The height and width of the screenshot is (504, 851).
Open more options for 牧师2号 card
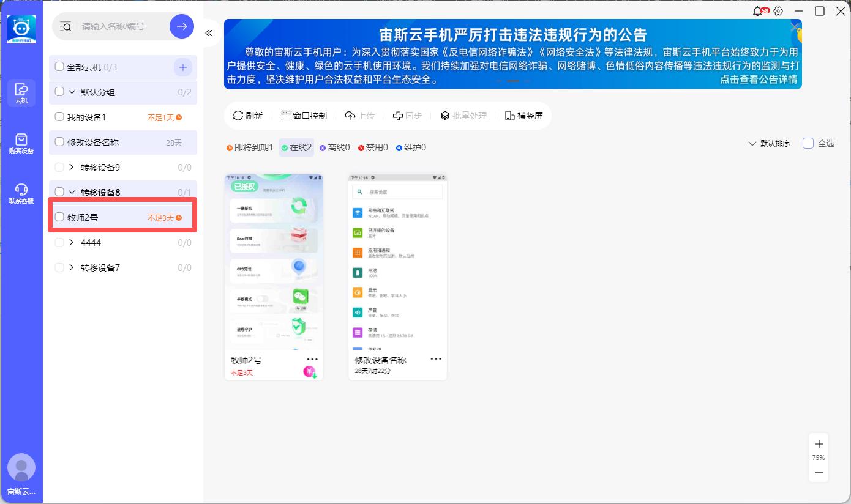(312, 359)
